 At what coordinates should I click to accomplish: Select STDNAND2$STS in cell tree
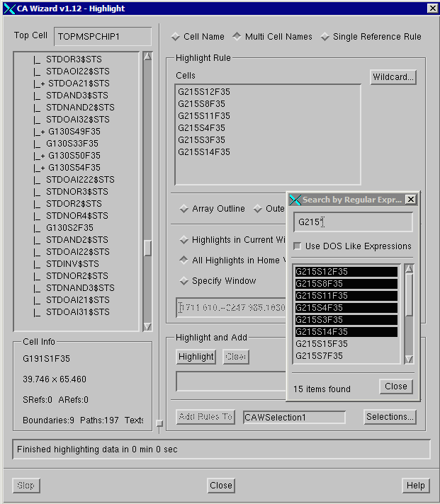(x=80, y=108)
